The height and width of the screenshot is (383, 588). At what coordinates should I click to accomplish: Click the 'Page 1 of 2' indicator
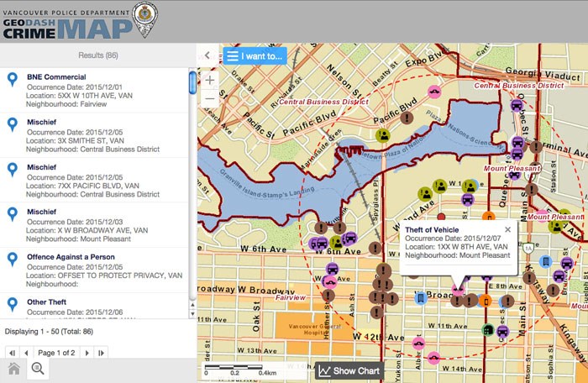[x=56, y=353]
